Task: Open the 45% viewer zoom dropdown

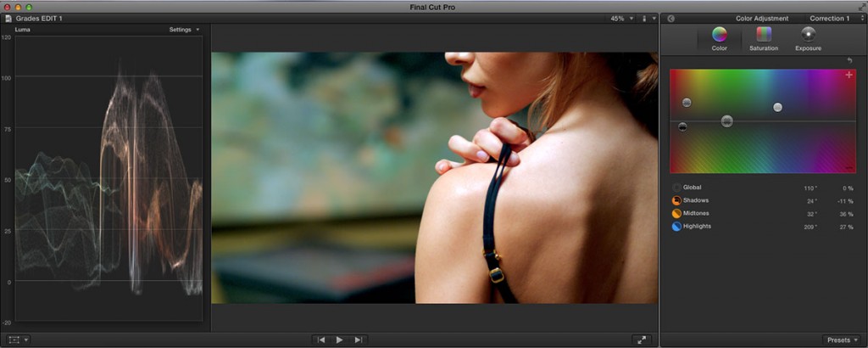Action: pos(621,18)
